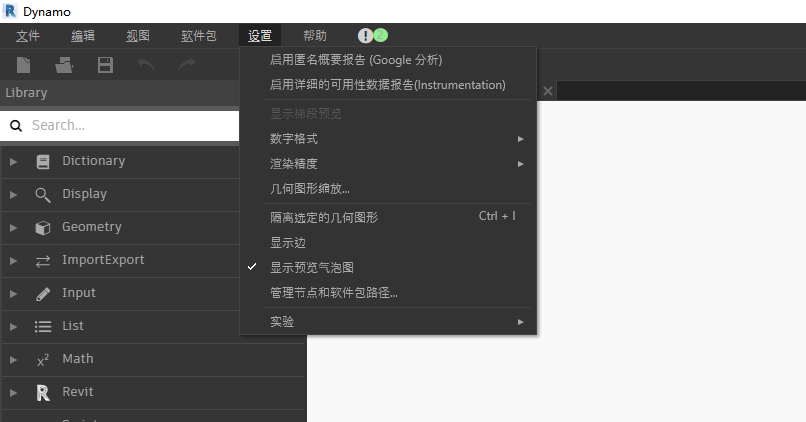Click the Dynamo app icon in the title bar
Screen dimensions: 806x422
click(10, 11)
